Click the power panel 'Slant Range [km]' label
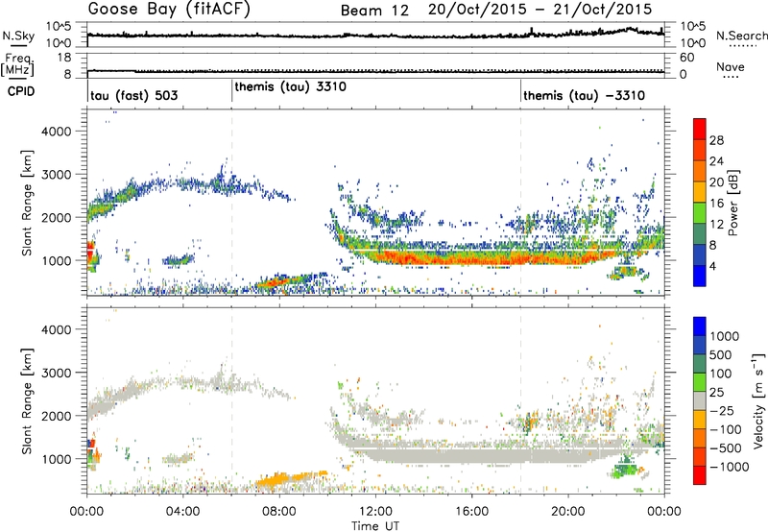Viewport: 768px width, 532px height. 27,204
